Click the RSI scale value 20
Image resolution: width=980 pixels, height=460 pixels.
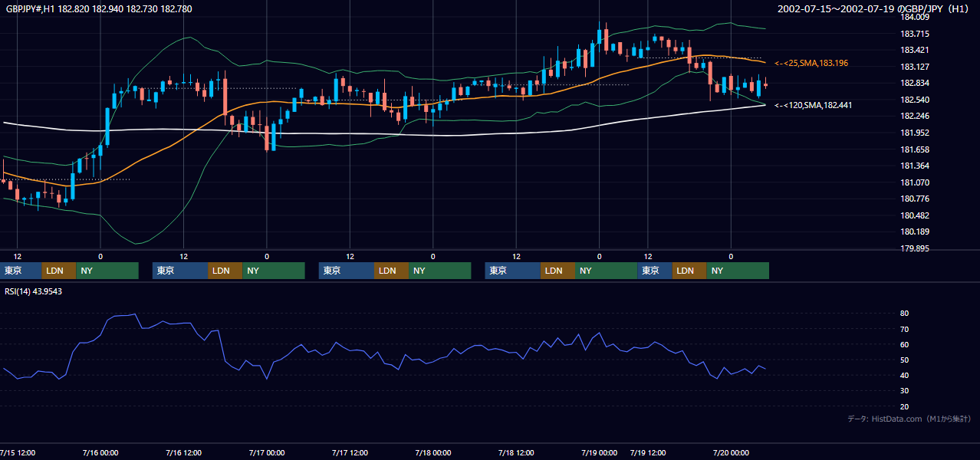(x=905, y=406)
